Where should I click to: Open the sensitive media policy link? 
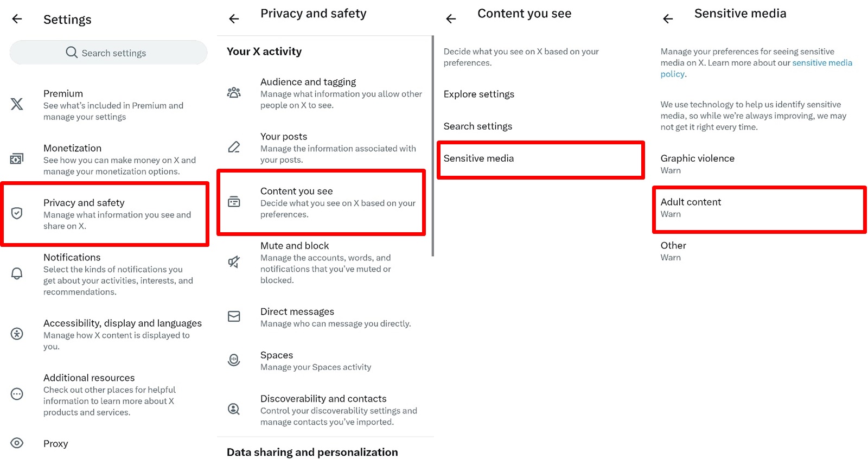point(822,62)
